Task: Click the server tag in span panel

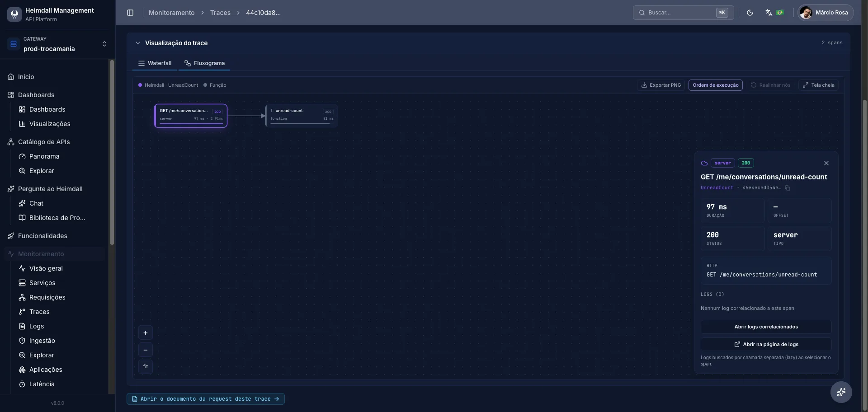Action: 722,163
